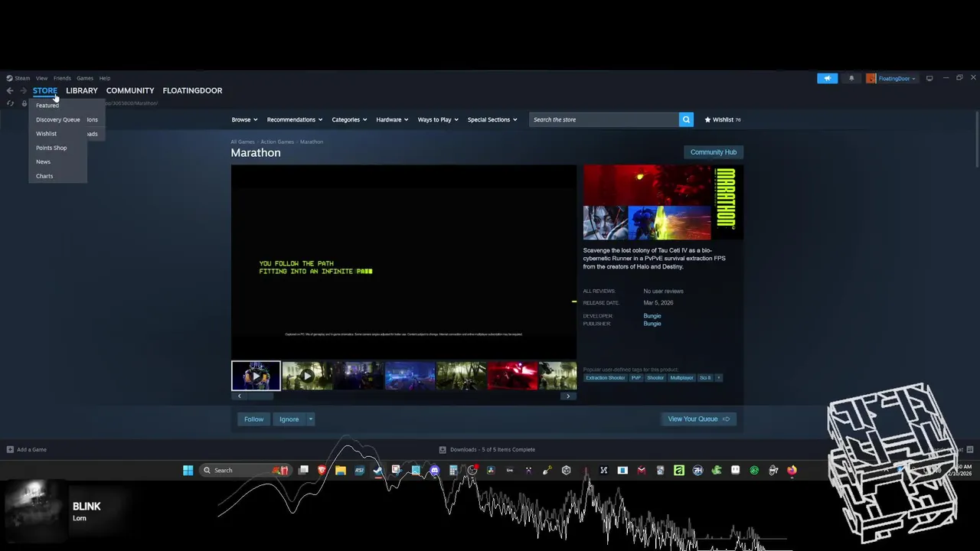The image size is (980, 551).
Task: Click the Steam logo menu
Action: (x=18, y=78)
